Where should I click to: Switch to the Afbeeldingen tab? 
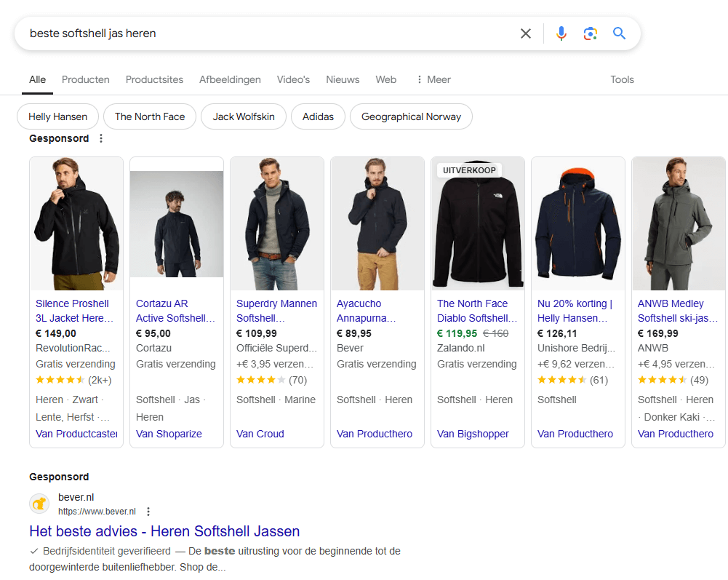(230, 79)
